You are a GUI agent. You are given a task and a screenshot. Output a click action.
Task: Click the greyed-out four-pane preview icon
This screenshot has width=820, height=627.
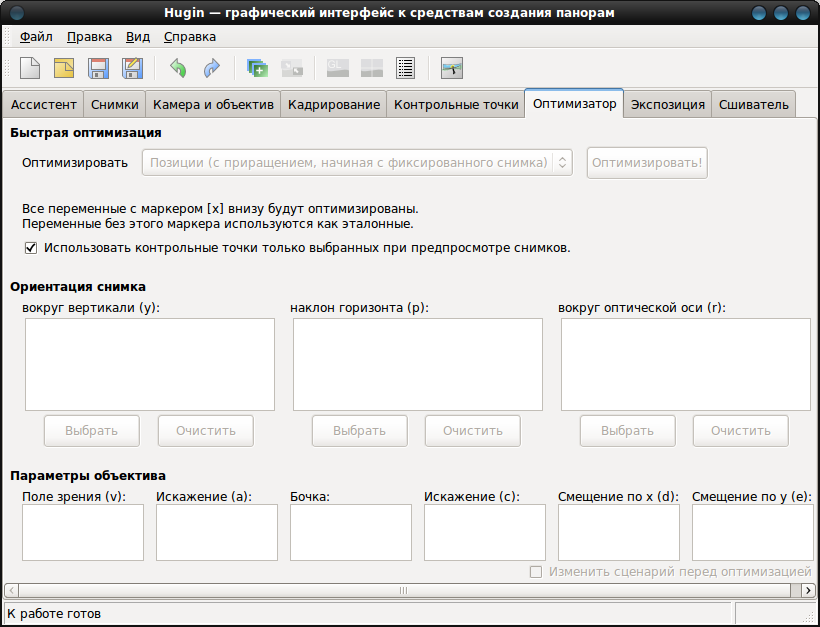pos(372,68)
